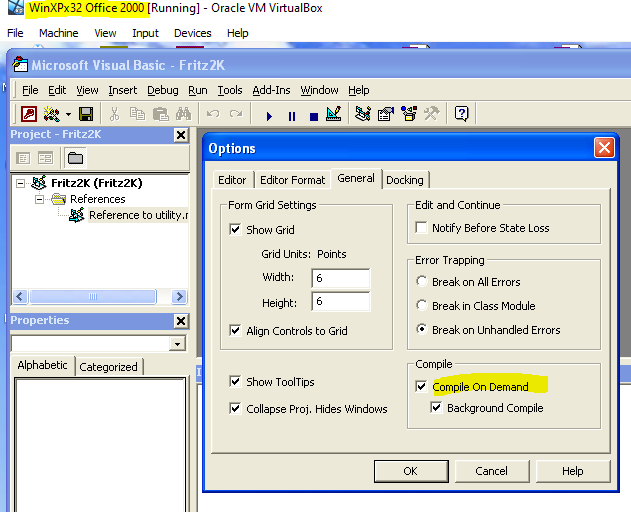This screenshot has width=631, height=512.
Task: Select the Fritz2K (Fritz2K) project node
Action: coord(97,183)
